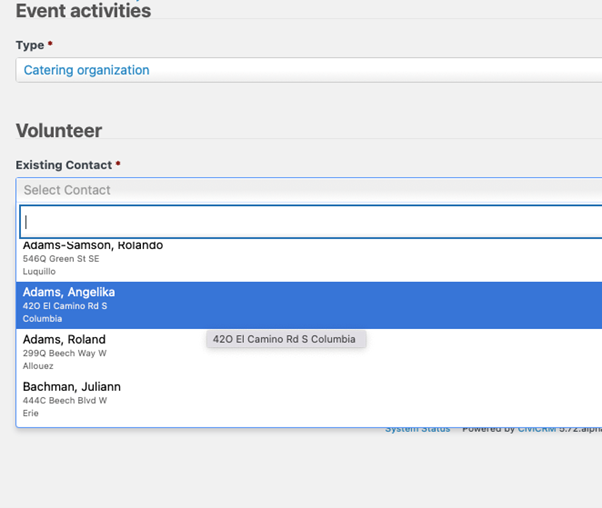Screen dimensions: 602x508
Task: Select Adams-Samson, Rolando from the list
Action: [x=93, y=246]
